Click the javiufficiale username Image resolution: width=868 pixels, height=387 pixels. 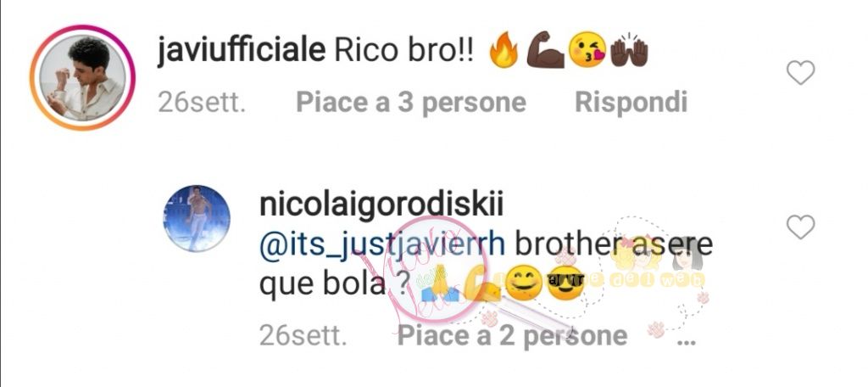242,53
